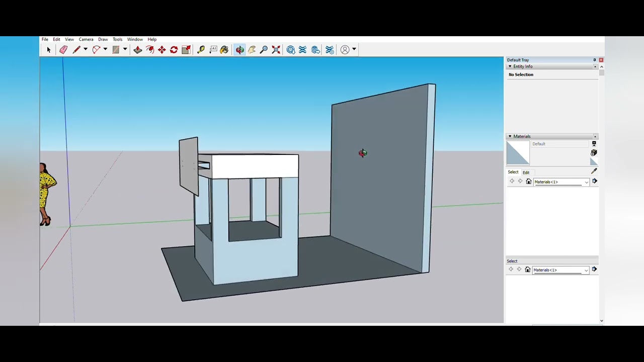This screenshot has height=362, width=644.
Task: Click the Sample Paint eyedropper
Action: click(594, 171)
